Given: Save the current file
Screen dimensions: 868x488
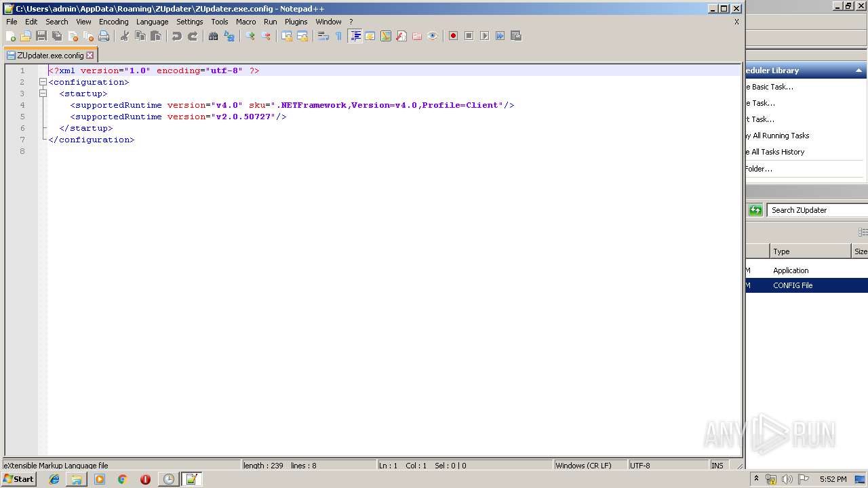Looking at the screenshot, I should pyautogui.click(x=41, y=36).
